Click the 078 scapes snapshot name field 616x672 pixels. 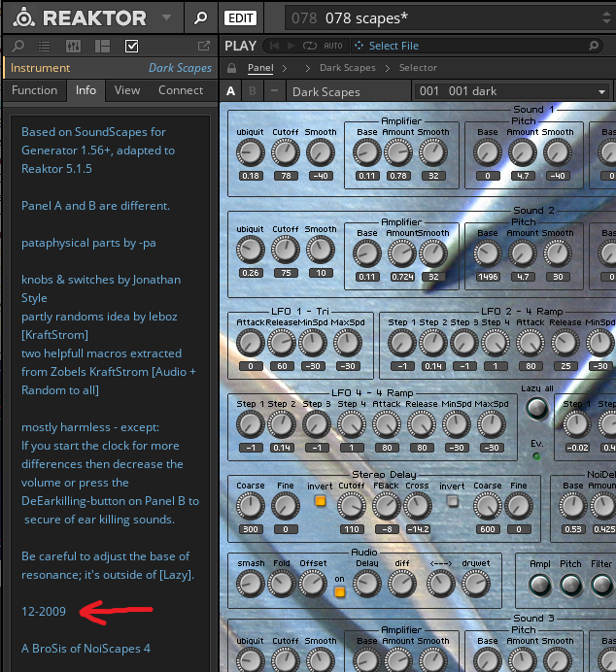(x=441, y=18)
